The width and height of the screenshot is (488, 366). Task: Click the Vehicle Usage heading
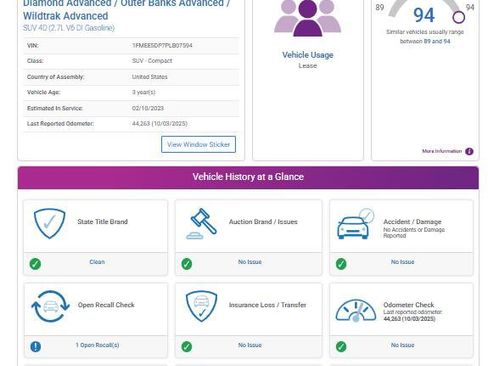pos(308,55)
